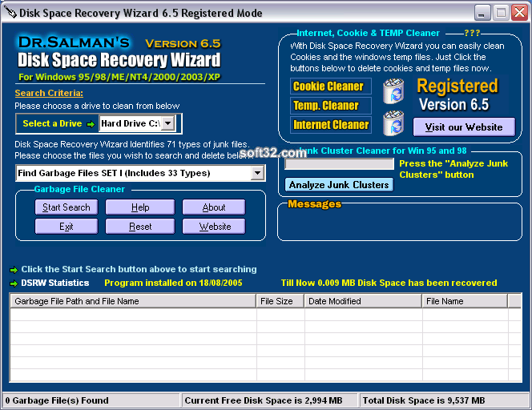
Task: Click the Website button in Garbage File Cleaner
Action: point(214,227)
